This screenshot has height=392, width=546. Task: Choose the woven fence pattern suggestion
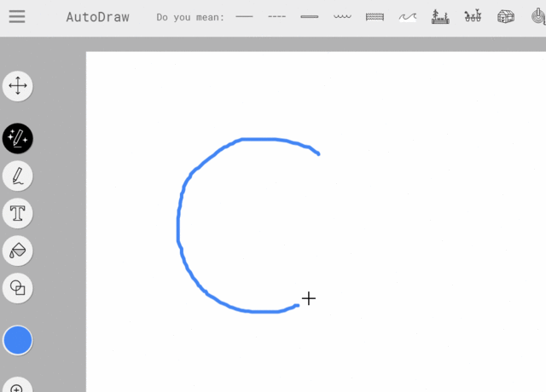[x=375, y=17]
